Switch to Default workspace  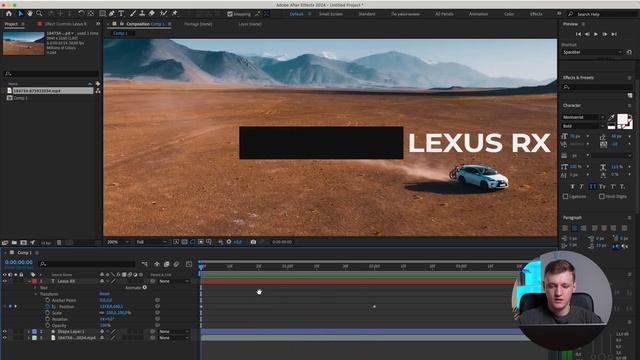[x=296, y=14]
